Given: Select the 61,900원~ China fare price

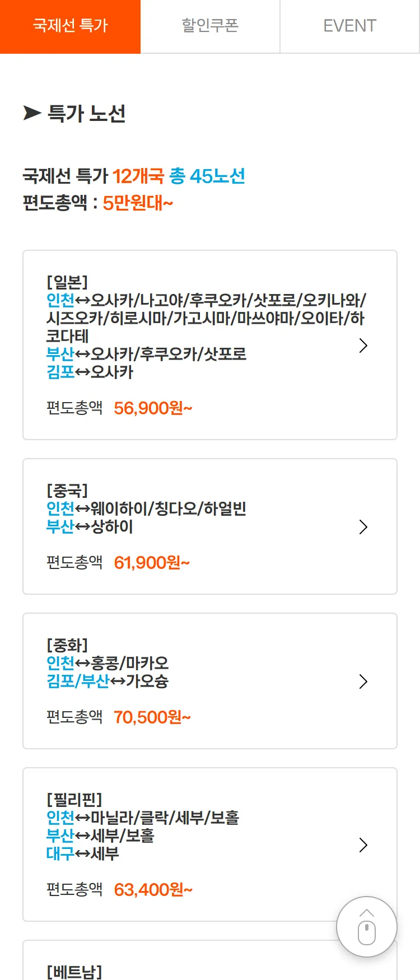Looking at the screenshot, I should click(x=152, y=563).
